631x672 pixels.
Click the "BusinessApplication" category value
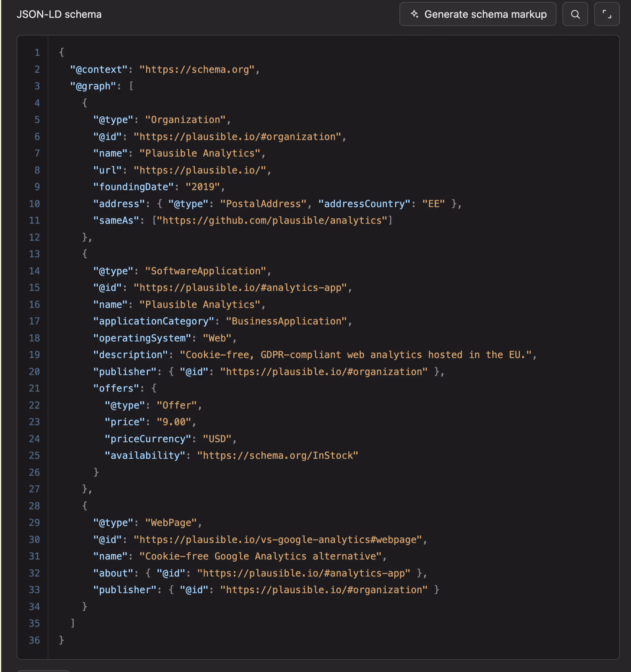[x=287, y=321]
